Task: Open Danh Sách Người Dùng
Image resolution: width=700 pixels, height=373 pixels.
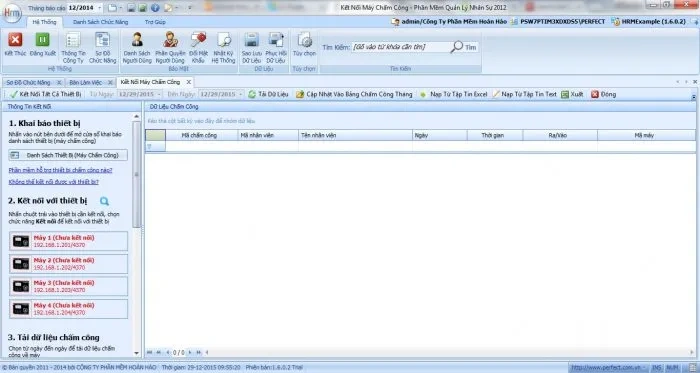Action: (137, 47)
